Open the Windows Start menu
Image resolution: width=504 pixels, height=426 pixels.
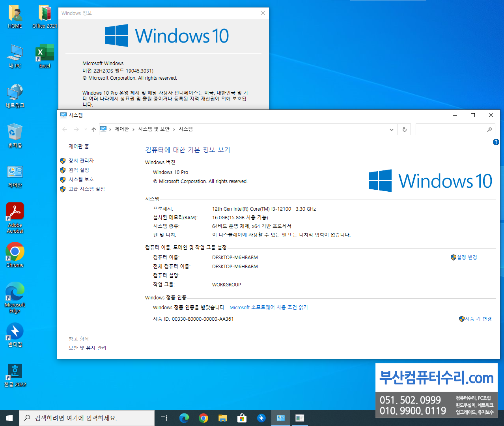pyautogui.click(x=9, y=418)
